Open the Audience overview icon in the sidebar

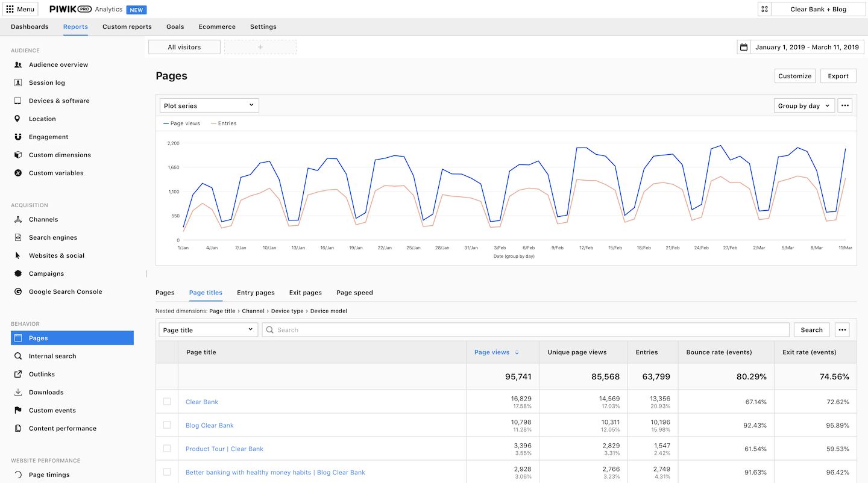click(18, 64)
